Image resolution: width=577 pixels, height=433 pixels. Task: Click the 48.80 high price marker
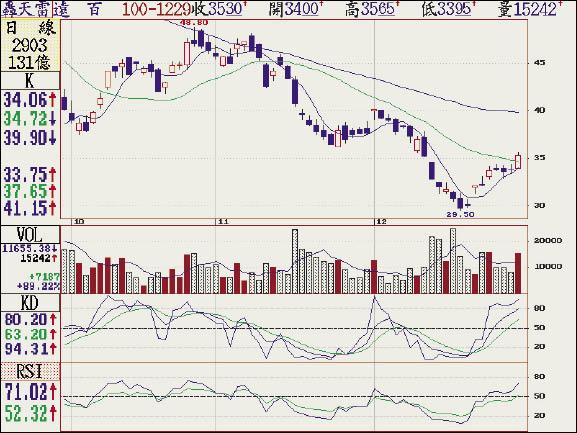pyautogui.click(x=194, y=22)
